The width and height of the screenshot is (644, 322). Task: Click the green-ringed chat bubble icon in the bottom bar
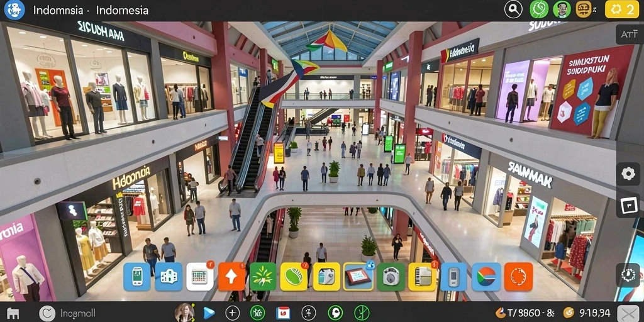click(335, 313)
